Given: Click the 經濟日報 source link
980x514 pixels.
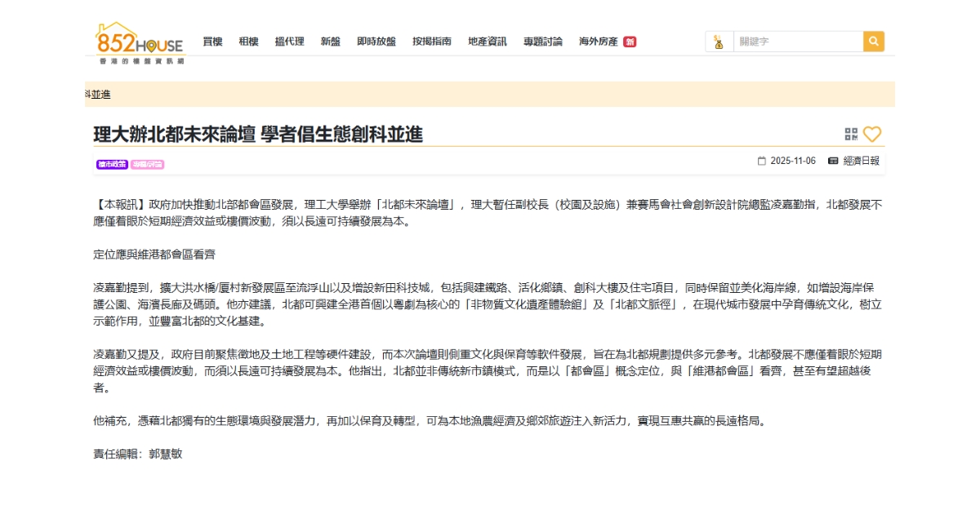Looking at the screenshot, I should [862, 161].
